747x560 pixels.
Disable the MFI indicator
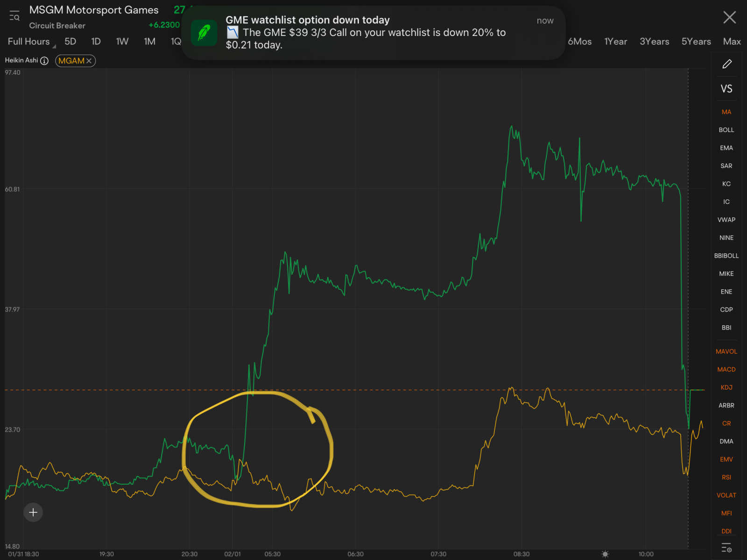[x=726, y=513]
